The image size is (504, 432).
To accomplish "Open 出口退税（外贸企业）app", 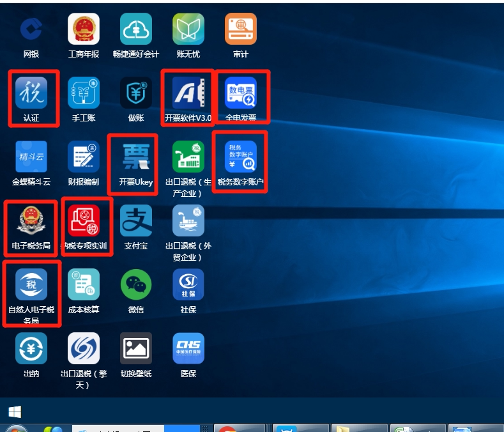I will 188,220.
